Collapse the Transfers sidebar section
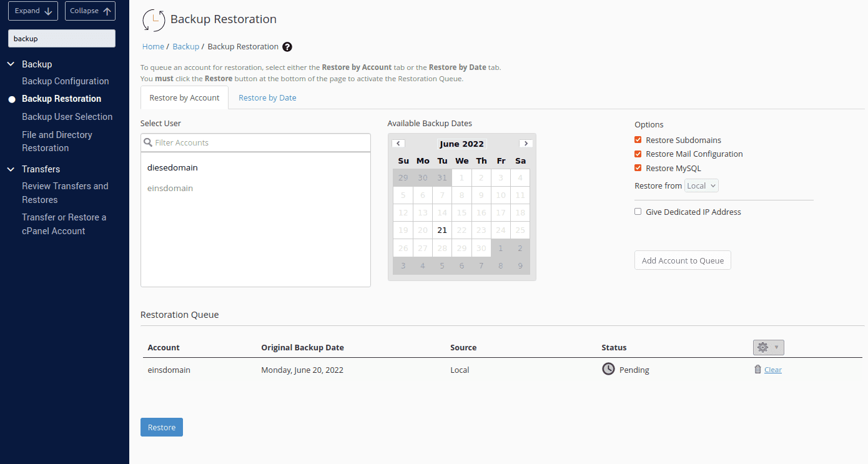The image size is (868, 464). point(11,169)
